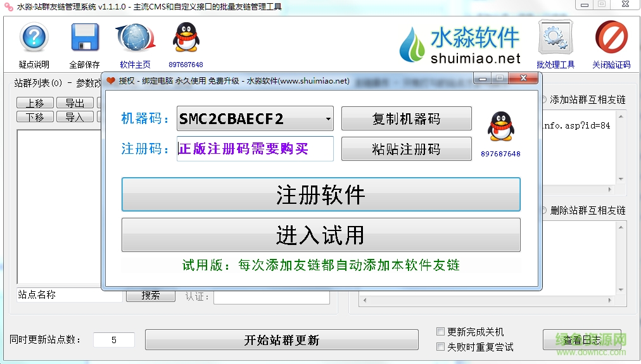Click the QQ penguin icon in authorization dialog
641x364 pixels.
501,126
